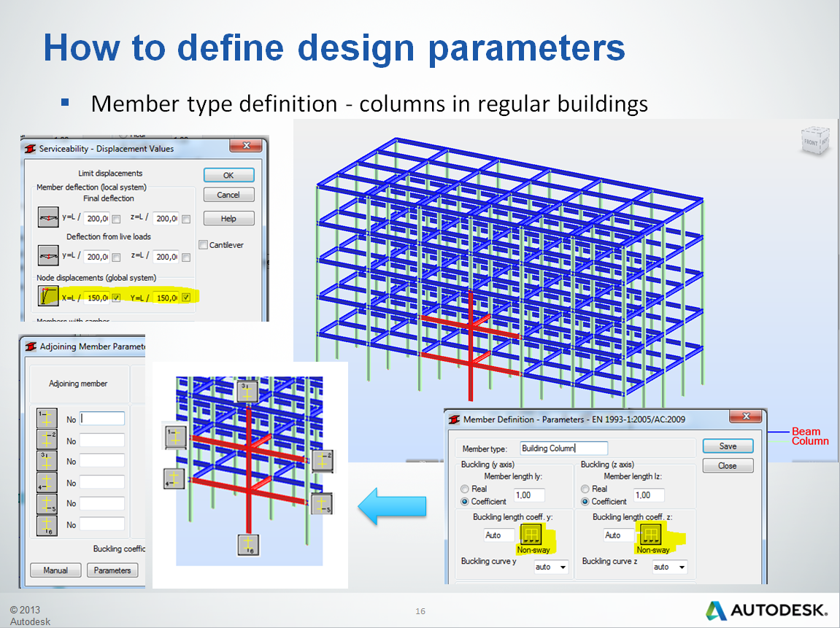The image size is (840, 628).
Task: Open the Non-sway buckling coefficient z icon
Action: pyautogui.click(x=652, y=534)
